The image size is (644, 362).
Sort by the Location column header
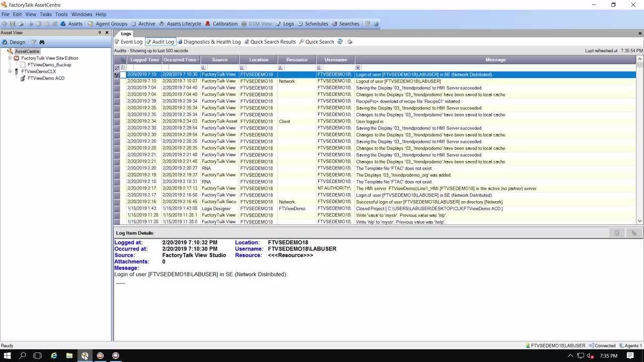click(x=258, y=60)
